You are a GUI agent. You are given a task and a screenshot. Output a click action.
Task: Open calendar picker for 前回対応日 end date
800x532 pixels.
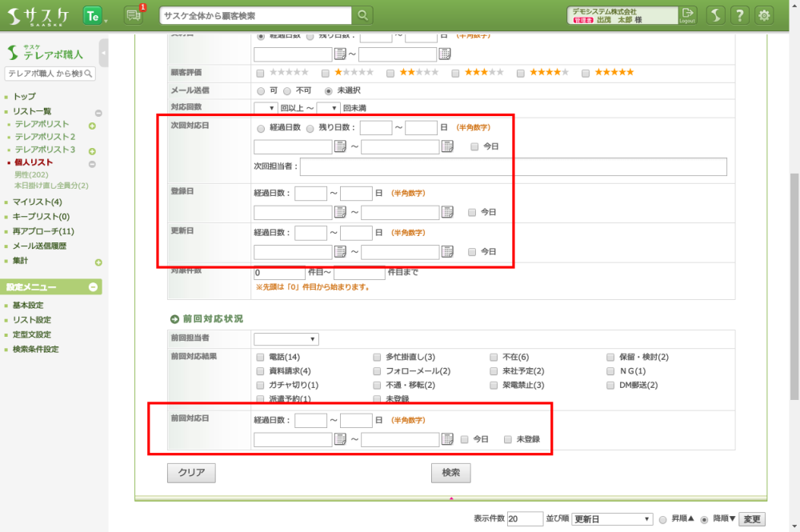(x=446, y=439)
